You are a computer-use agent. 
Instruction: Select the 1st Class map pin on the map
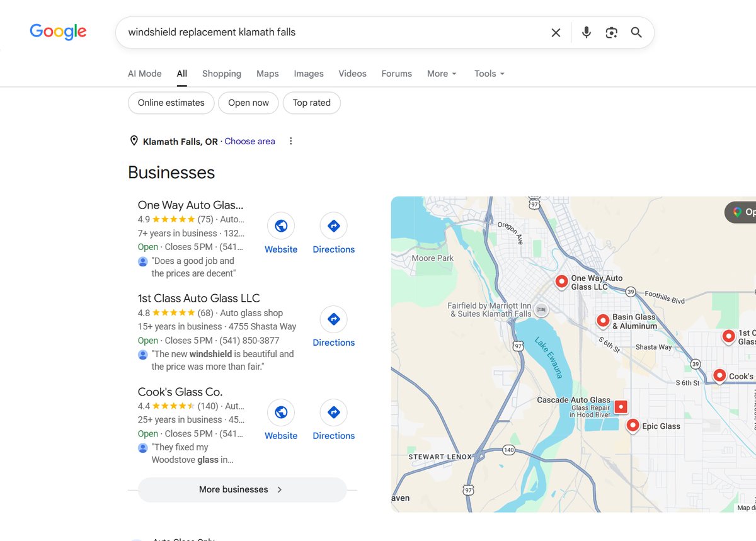click(729, 336)
